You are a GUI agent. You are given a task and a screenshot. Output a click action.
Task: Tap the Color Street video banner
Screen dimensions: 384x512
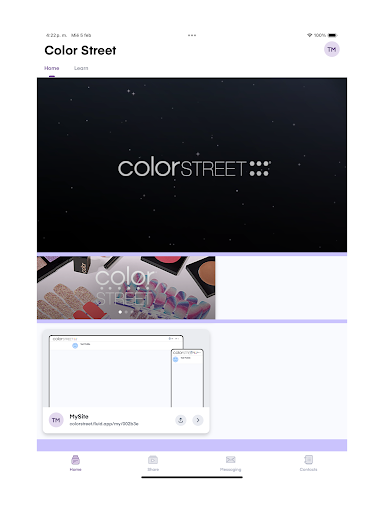click(x=192, y=165)
